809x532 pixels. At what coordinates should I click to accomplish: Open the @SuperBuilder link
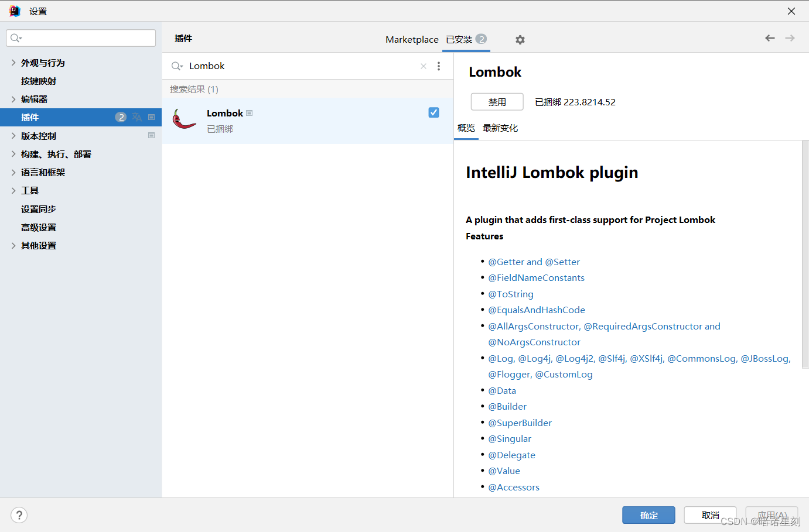point(520,423)
